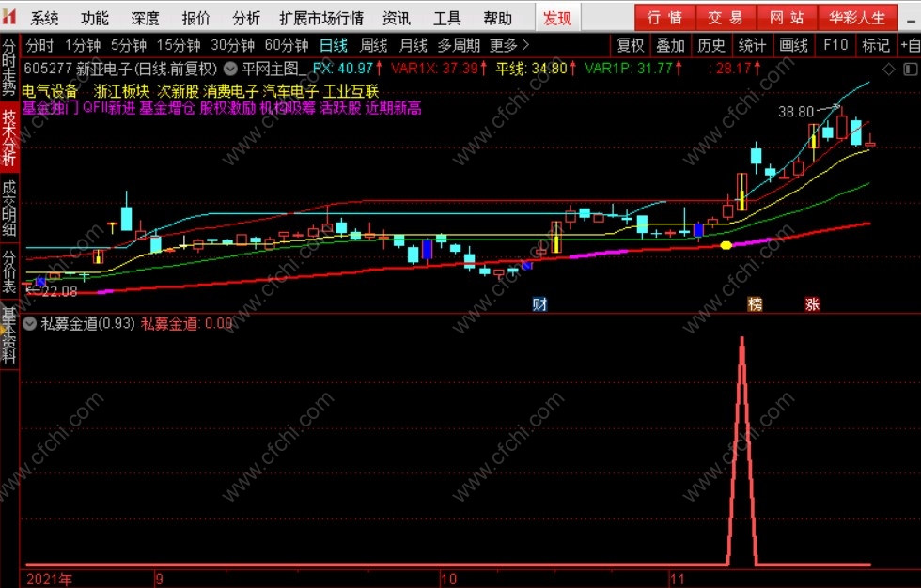Expand the 私募金道 indicator dropdown arrow
The image size is (921, 588).
[29, 323]
